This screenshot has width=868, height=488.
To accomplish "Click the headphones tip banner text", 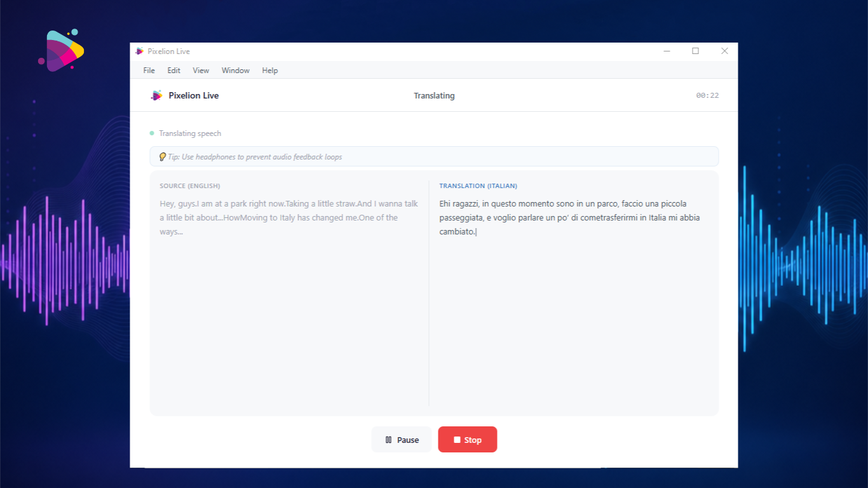I will (255, 157).
